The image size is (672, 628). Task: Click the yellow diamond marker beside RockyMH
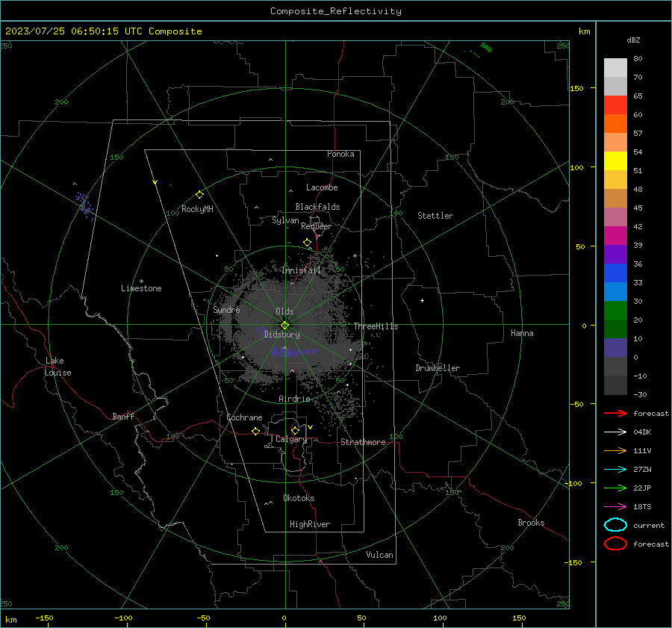pos(199,195)
